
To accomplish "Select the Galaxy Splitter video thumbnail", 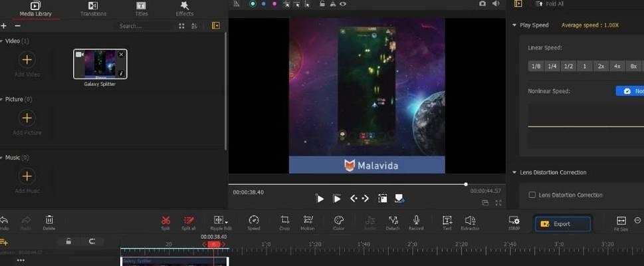I will coord(100,64).
